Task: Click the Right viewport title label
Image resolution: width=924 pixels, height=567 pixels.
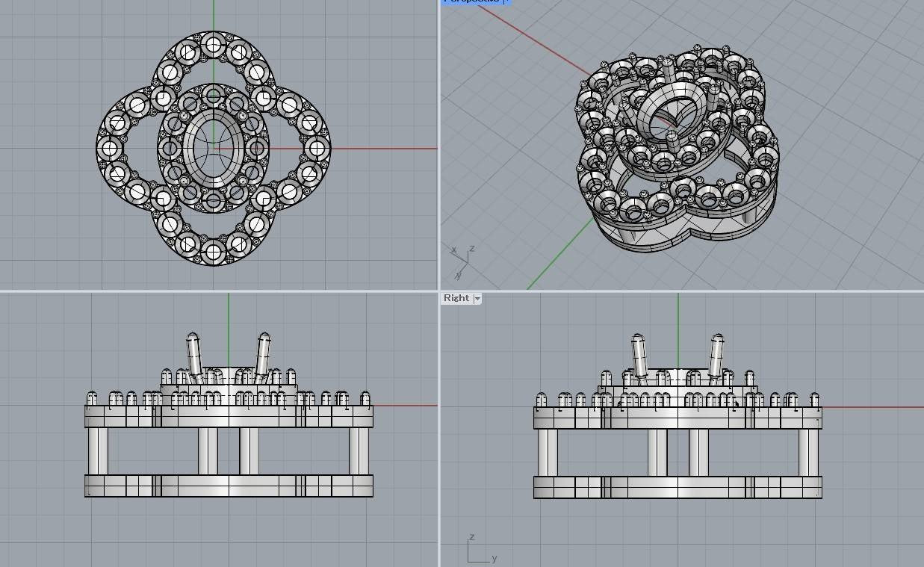Action: 456,298
